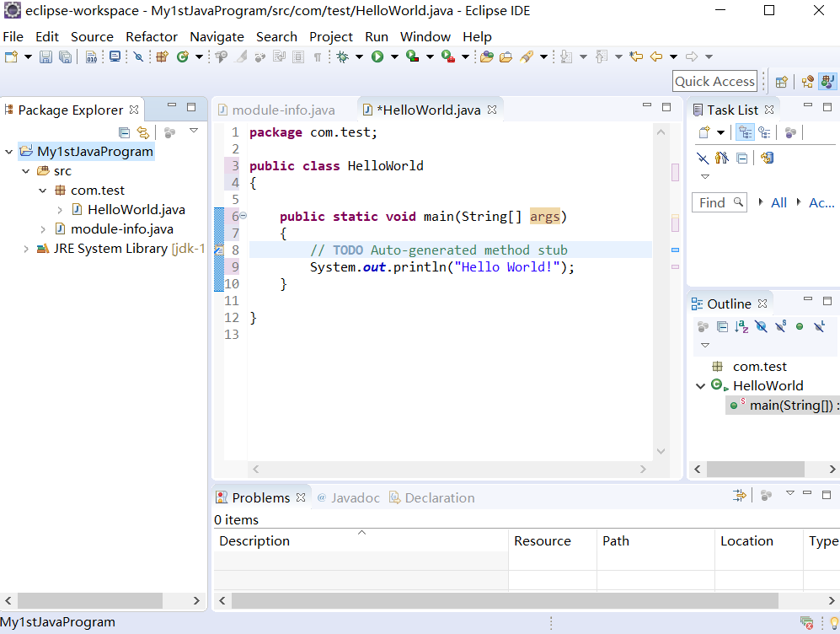Run the program with the green Run button
Viewport: 840px width, 634px height.
(377, 56)
